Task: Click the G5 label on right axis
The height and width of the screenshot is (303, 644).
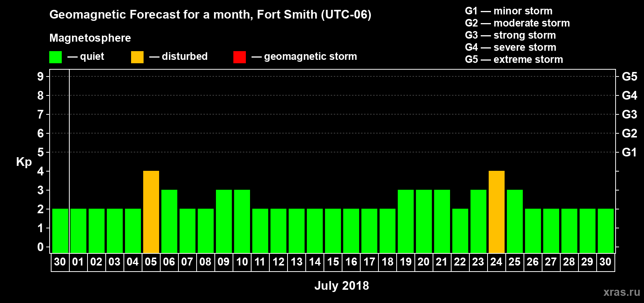Action: pos(630,77)
